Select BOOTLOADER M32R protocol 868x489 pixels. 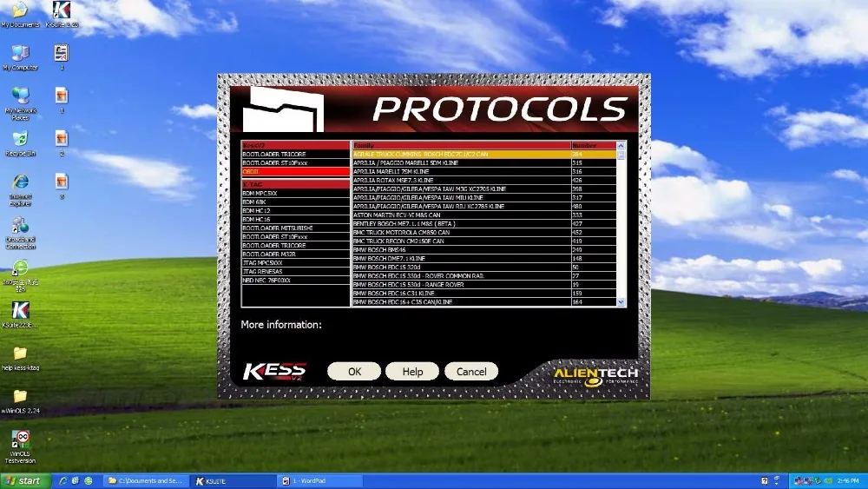coord(296,254)
